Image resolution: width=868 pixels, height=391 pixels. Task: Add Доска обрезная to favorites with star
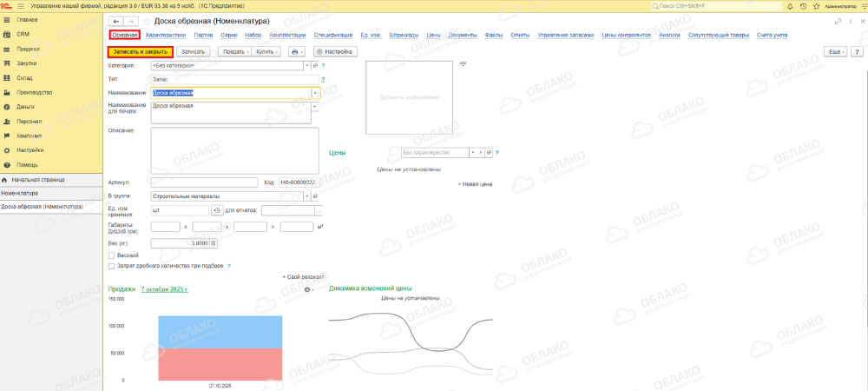[x=148, y=21]
